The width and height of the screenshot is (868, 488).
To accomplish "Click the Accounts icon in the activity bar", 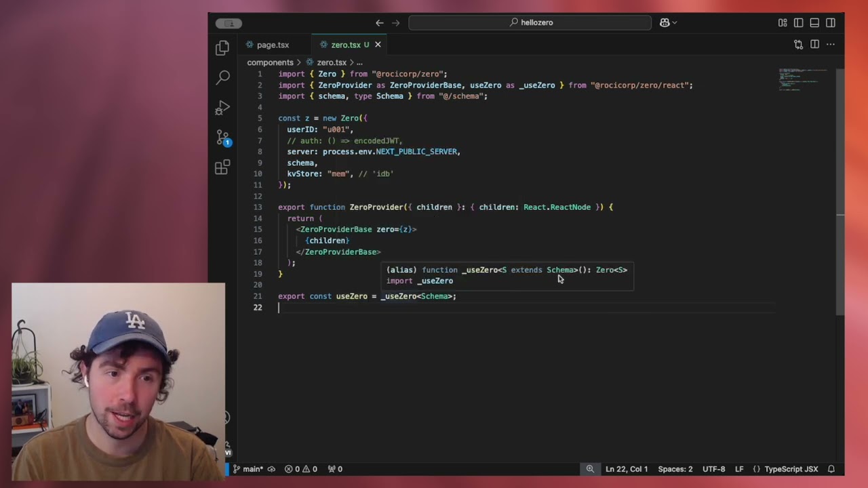I will click(226, 418).
